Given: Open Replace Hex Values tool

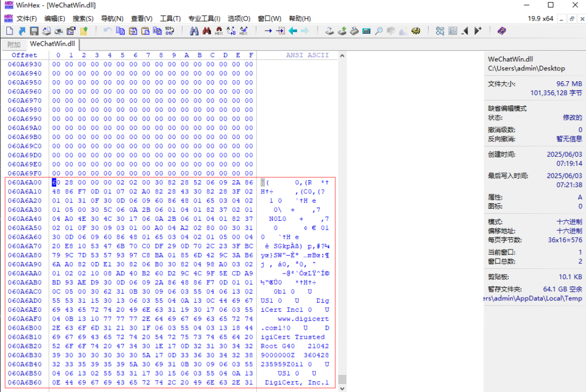Looking at the screenshot, I should point(244,31).
